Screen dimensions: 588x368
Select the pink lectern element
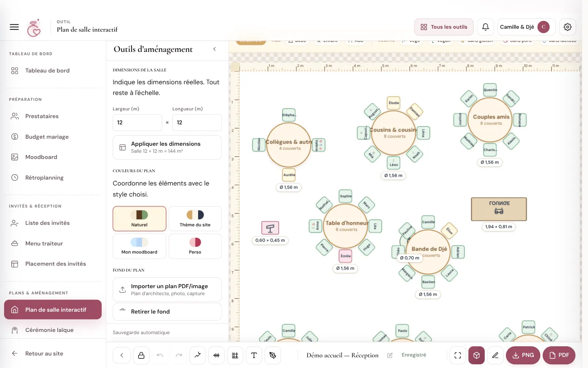coord(270,228)
